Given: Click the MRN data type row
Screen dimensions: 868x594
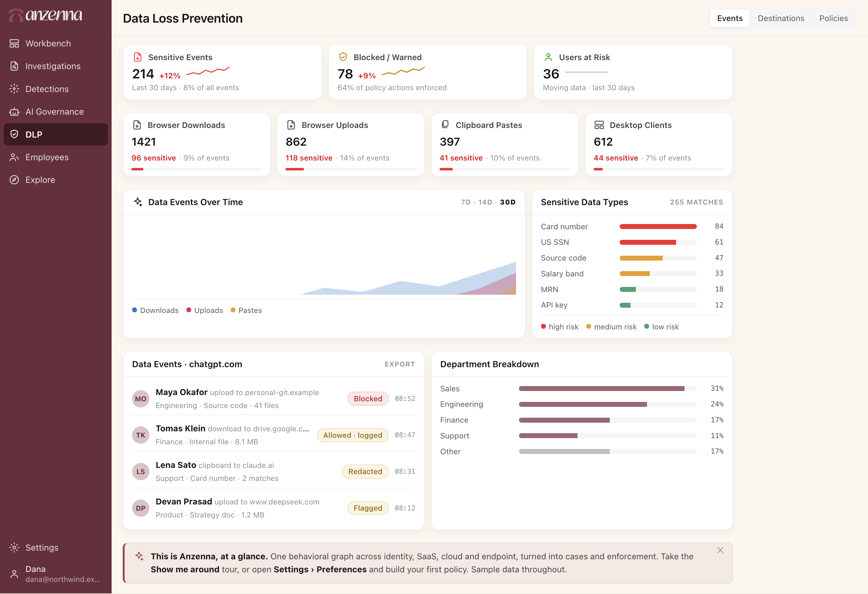Looking at the screenshot, I should pyautogui.click(x=632, y=289).
